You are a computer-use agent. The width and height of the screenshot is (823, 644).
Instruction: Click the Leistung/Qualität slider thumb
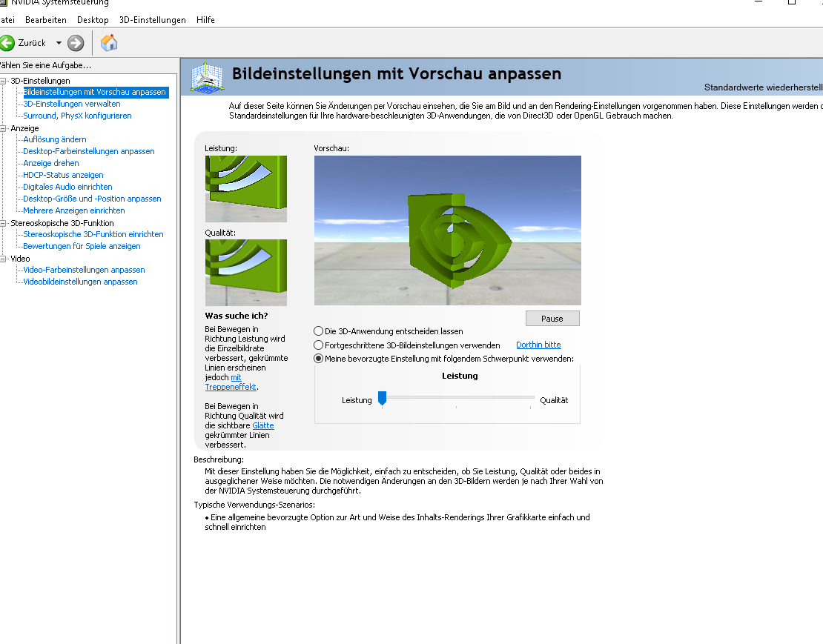382,399
